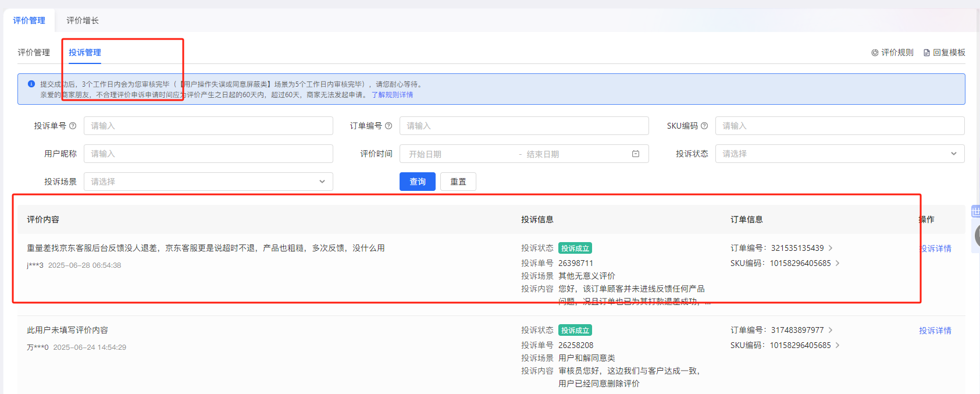Open the 了解规则详情 link

click(x=393, y=95)
